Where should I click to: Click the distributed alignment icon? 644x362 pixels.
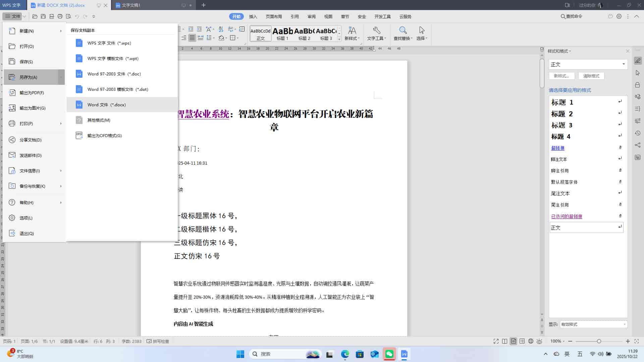tap(201, 38)
